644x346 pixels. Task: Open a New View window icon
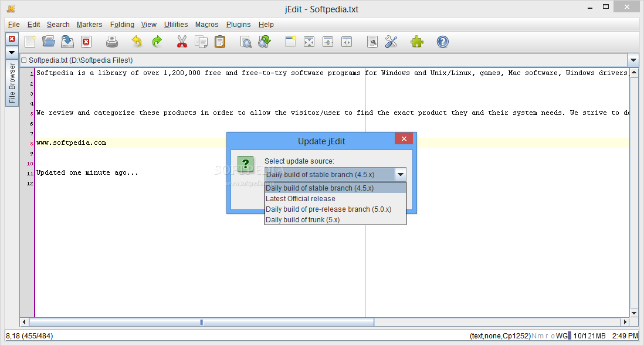coord(290,42)
